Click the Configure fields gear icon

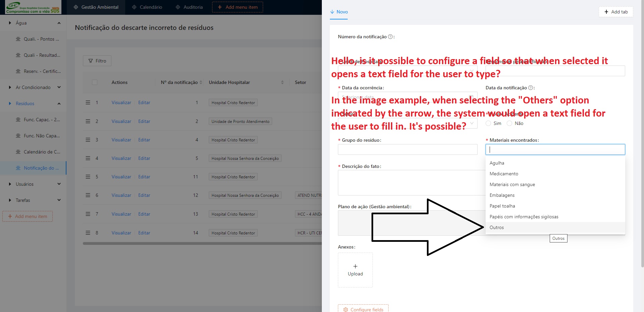[346, 310]
